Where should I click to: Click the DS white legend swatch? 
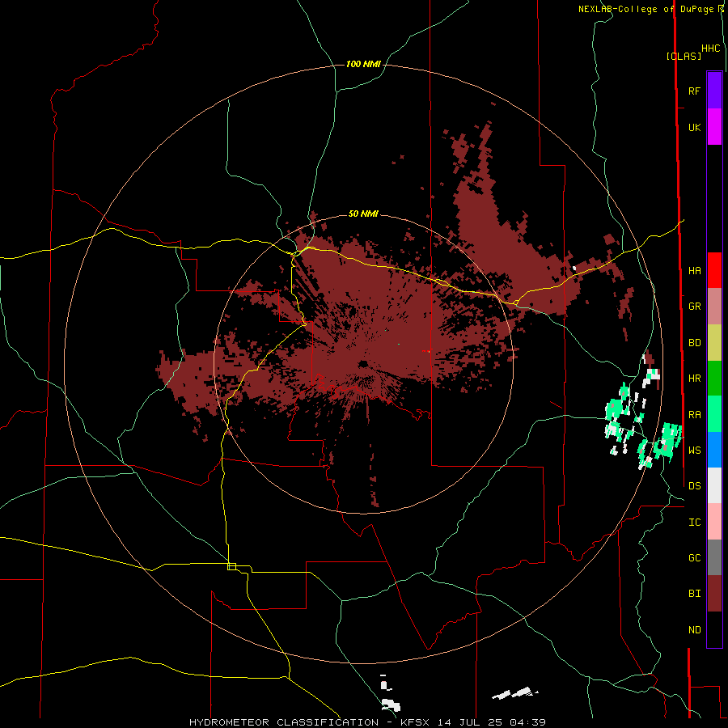pos(714,485)
